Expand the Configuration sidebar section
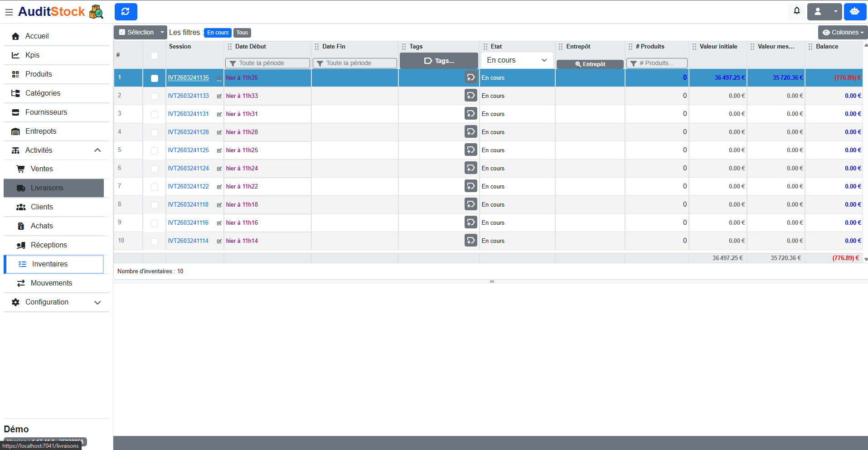The width and height of the screenshot is (868, 450). (56, 302)
